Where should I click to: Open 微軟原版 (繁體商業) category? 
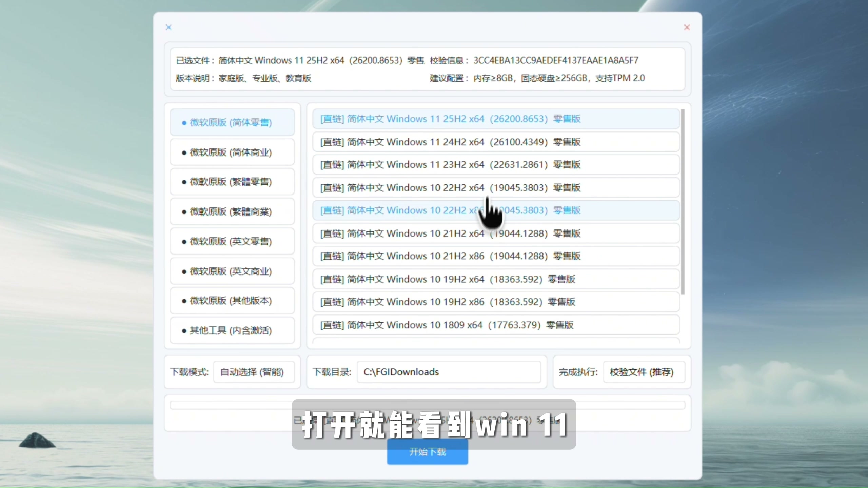coord(232,211)
